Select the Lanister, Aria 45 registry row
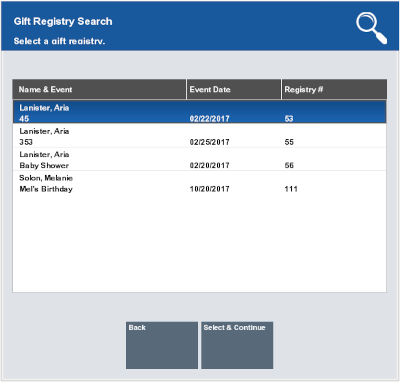 pyautogui.click(x=200, y=112)
